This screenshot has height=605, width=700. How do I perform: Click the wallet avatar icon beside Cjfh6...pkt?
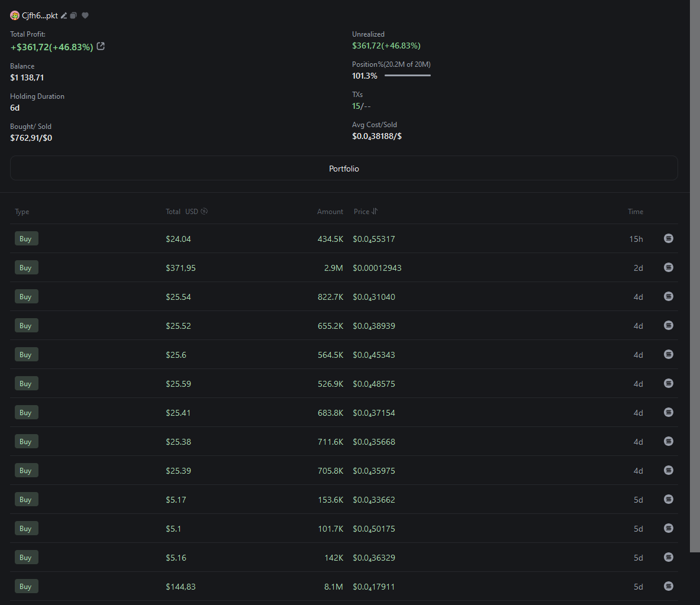(x=15, y=15)
